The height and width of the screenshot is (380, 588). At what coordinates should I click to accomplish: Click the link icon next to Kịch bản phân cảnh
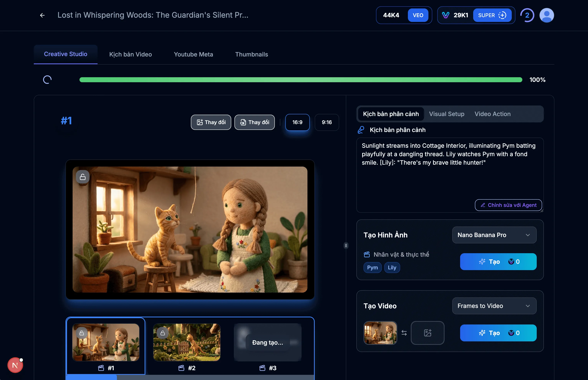[361, 129]
